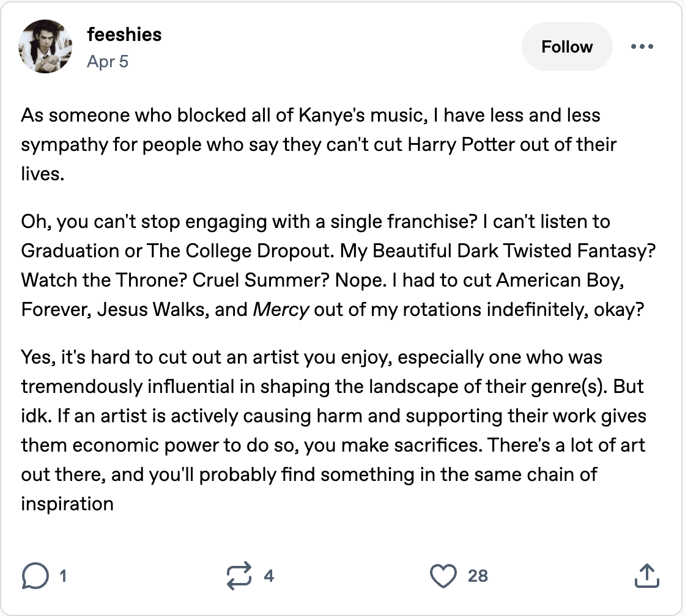Open the post permalink via Apr 5 date
The height and width of the screenshot is (616, 685).
coord(108,61)
